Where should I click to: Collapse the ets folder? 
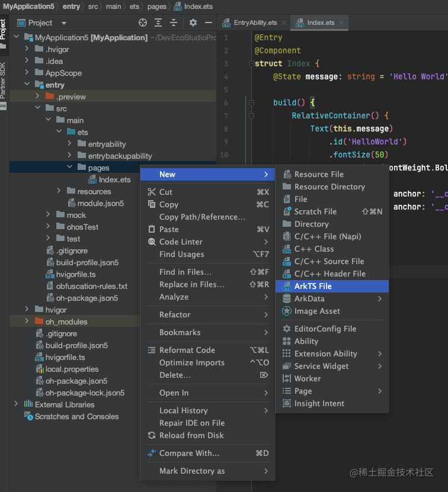point(59,132)
